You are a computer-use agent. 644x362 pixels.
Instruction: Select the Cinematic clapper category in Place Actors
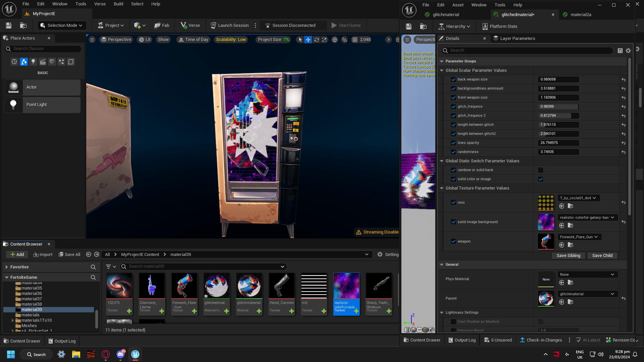coord(43,62)
